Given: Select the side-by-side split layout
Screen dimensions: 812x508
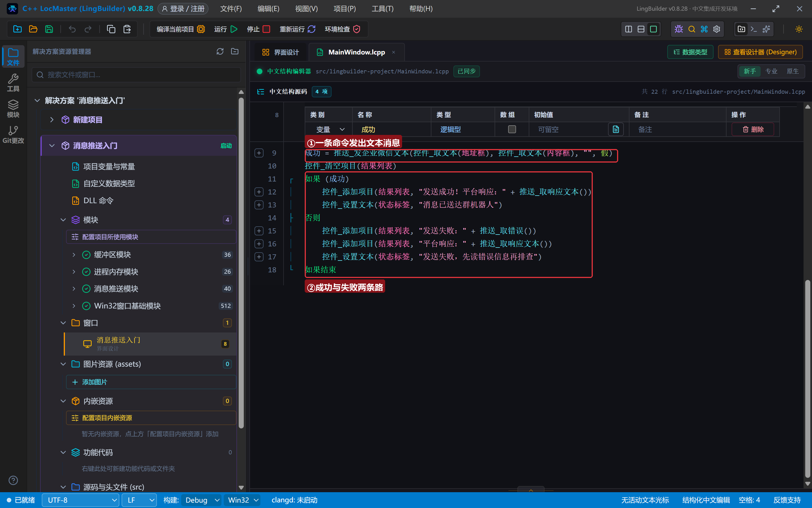Looking at the screenshot, I should 628,29.
